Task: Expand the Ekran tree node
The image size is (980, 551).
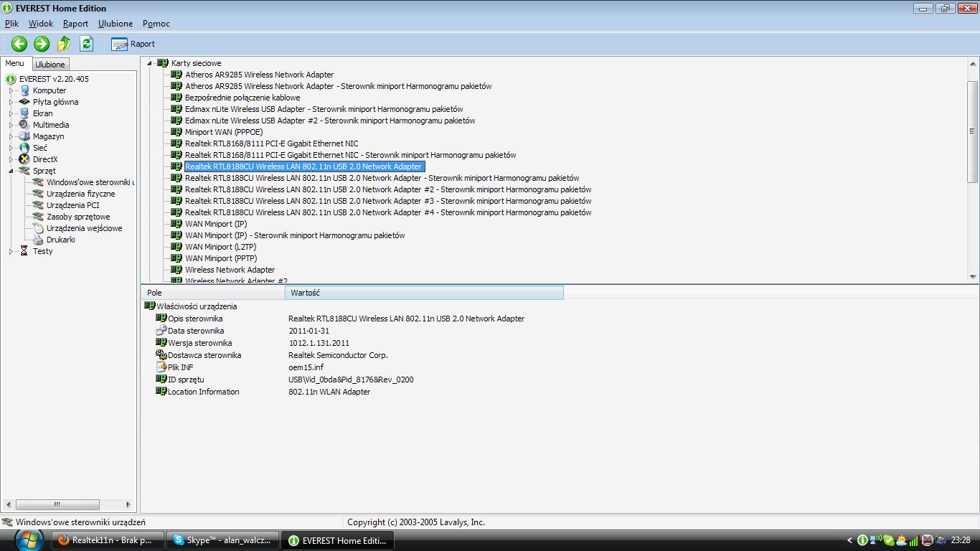Action: click(11, 113)
